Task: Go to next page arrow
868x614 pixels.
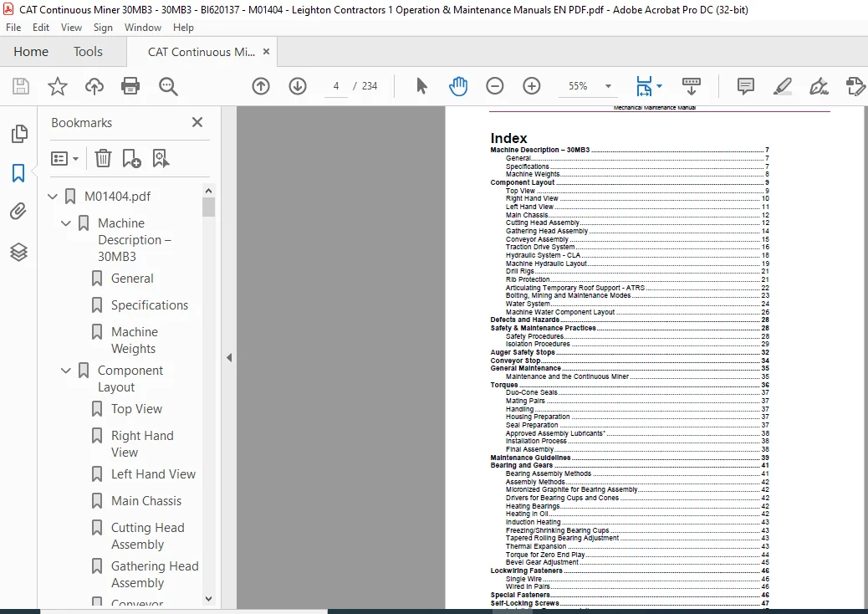Action: click(x=297, y=86)
